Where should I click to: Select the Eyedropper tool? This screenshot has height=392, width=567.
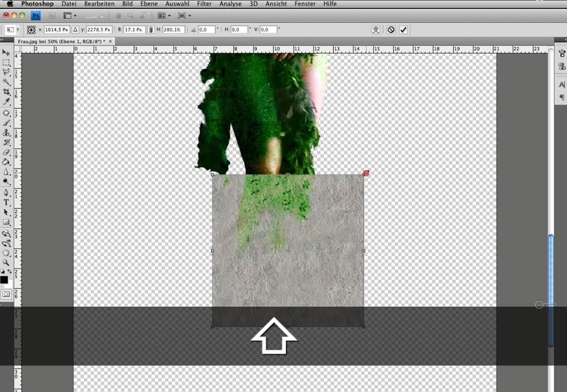click(6, 101)
